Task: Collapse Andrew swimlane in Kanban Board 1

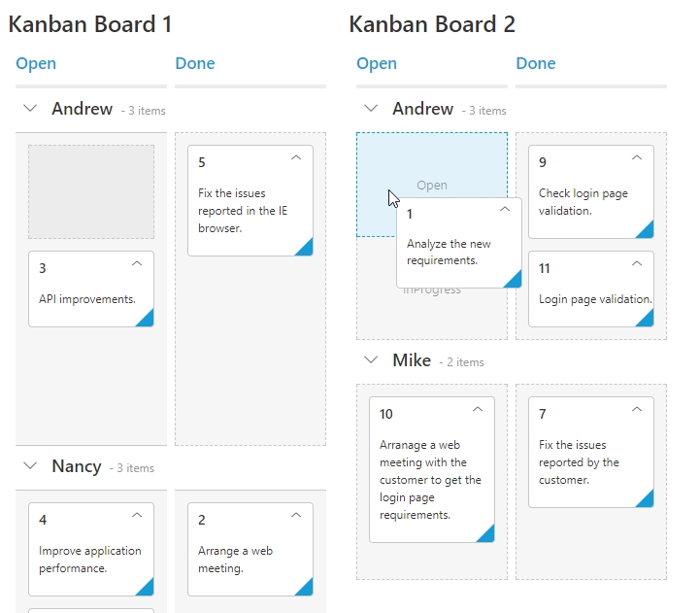Action: click(x=30, y=109)
